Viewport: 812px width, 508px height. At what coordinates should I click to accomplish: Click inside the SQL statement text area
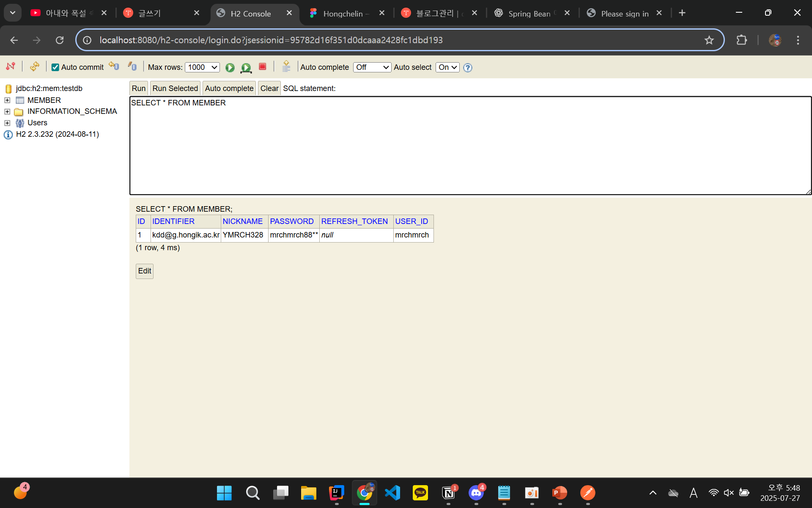click(x=469, y=146)
